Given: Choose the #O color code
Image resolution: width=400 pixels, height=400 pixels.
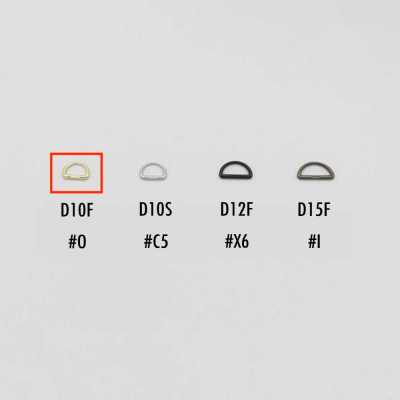Looking at the screenshot, I should 77,242.
